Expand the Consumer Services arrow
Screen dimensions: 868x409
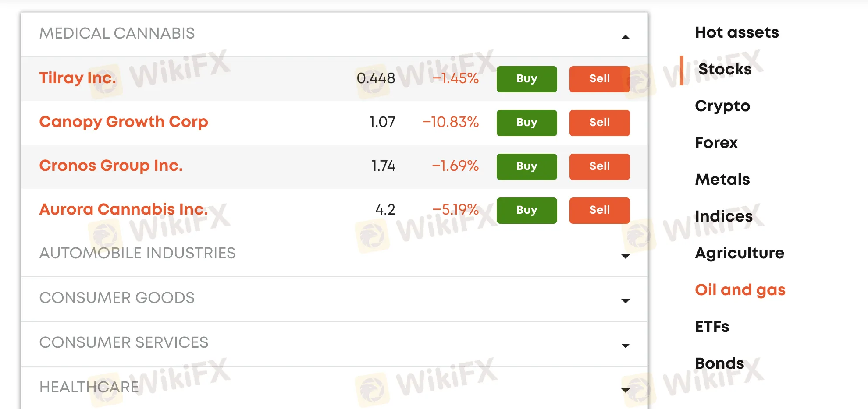click(x=626, y=346)
